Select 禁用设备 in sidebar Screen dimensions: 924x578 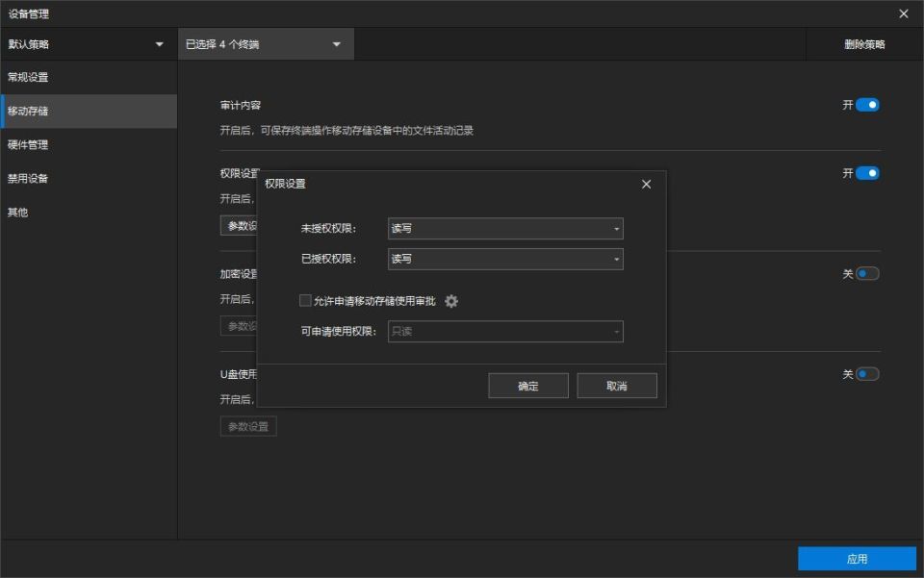point(89,178)
